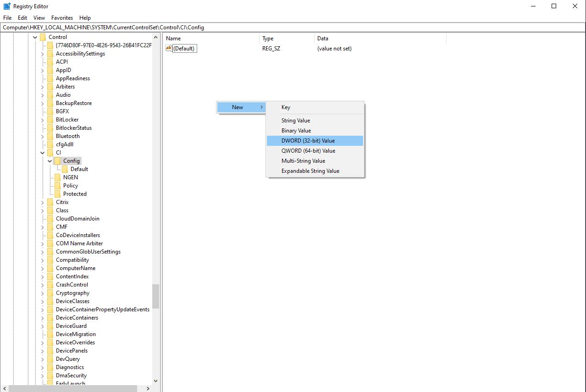Viewport: 586px width, 392px height.
Task: Choose Binary Value in the New submenu
Action: point(315,131)
